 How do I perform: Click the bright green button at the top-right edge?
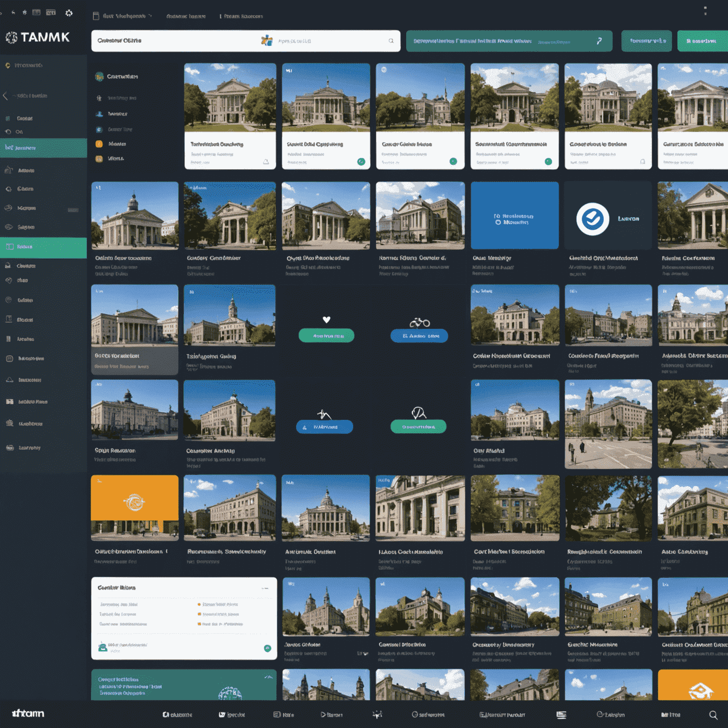click(703, 41)
